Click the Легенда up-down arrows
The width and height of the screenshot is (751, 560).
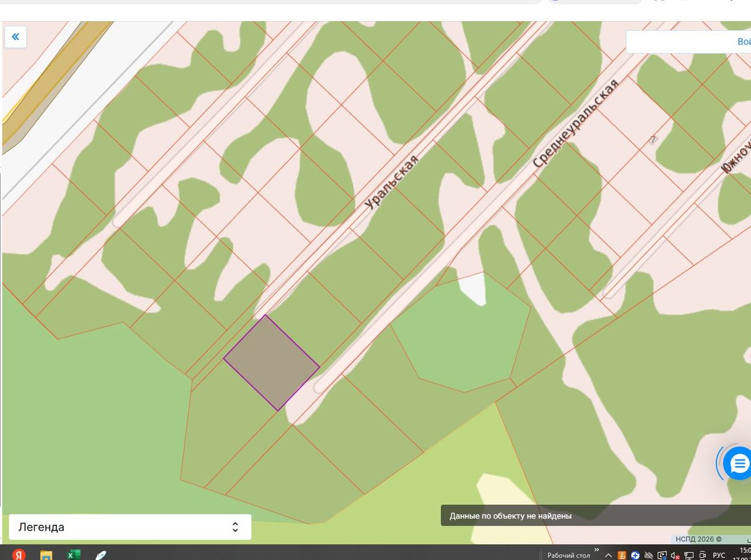point(235,527)
